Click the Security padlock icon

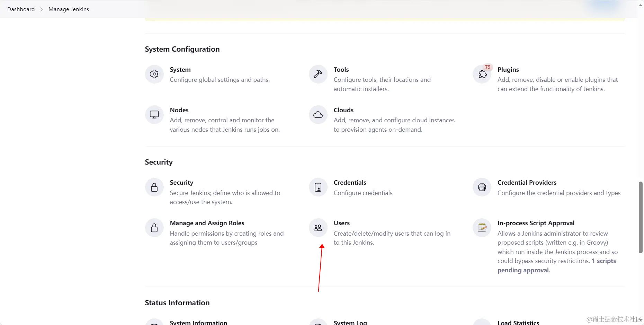[154, 187]
